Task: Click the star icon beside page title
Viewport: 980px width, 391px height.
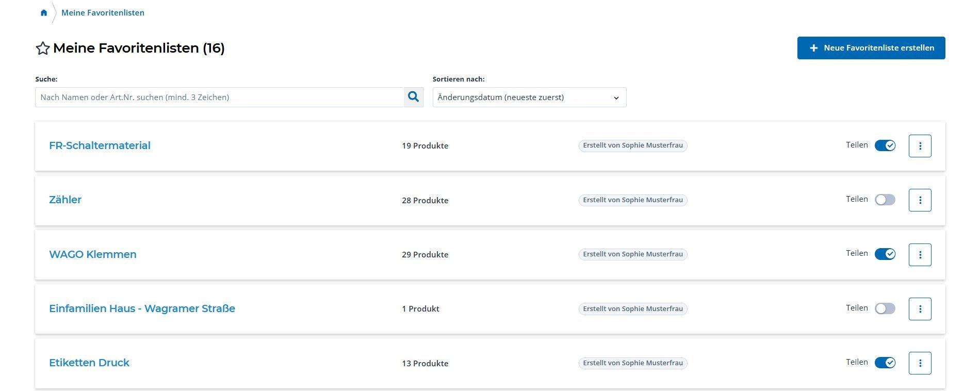Action: (x=43, y=48)
